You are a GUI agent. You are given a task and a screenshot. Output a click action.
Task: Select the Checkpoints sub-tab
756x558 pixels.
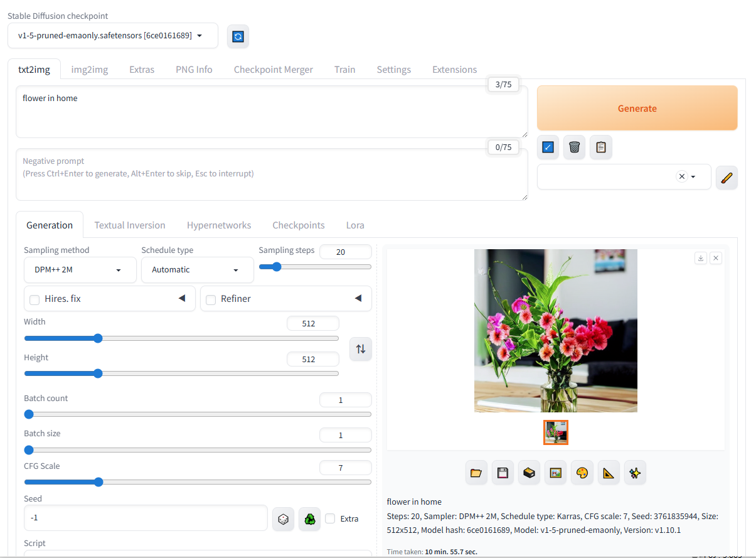(x=299, y=225)
